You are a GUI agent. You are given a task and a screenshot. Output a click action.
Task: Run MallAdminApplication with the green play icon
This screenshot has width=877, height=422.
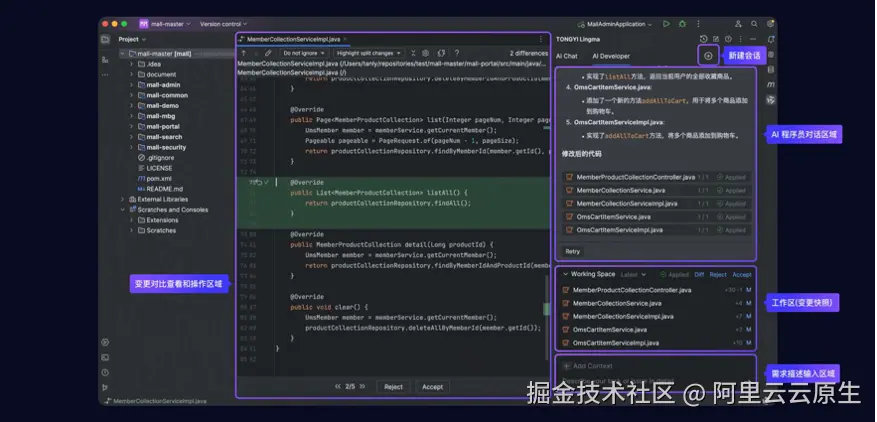click(666, 24)
